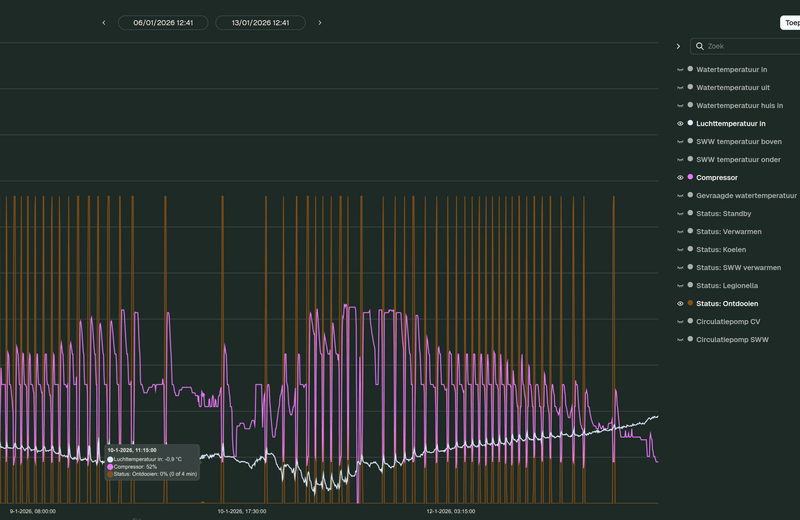Show the Watertemperatuur huis in series
Image resolution: width=800 pixels, height=520 pixels.
point(680,106)
